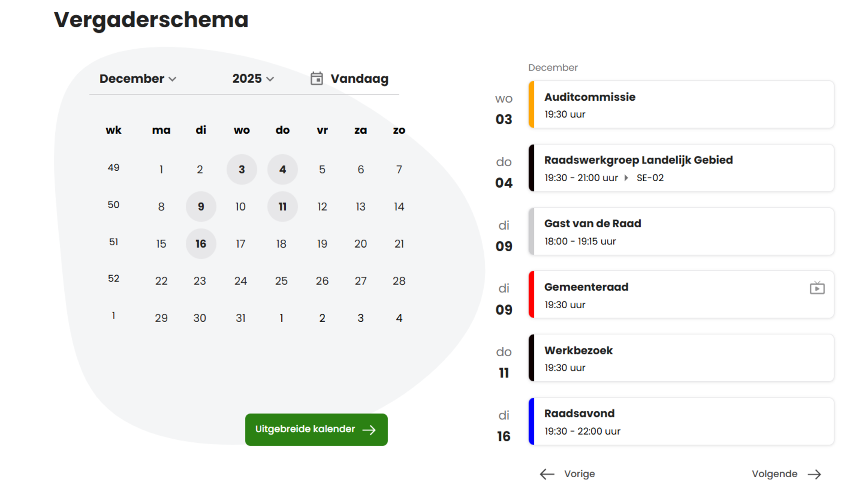Image resolution: width=868 pixels, height=488 pixels.
Task: Click the Vandaag button
Action: pyautogui.click(x=359, y=79)
